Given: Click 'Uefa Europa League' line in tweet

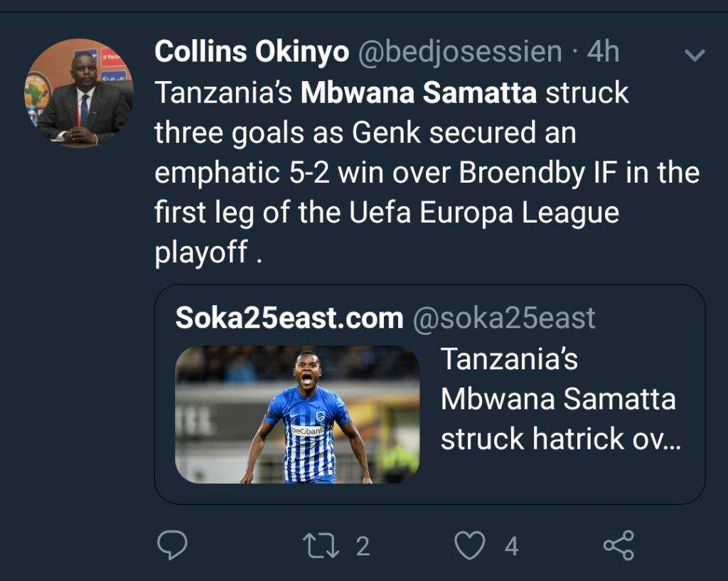Looking at the screenshot, I should coord(483,213).
